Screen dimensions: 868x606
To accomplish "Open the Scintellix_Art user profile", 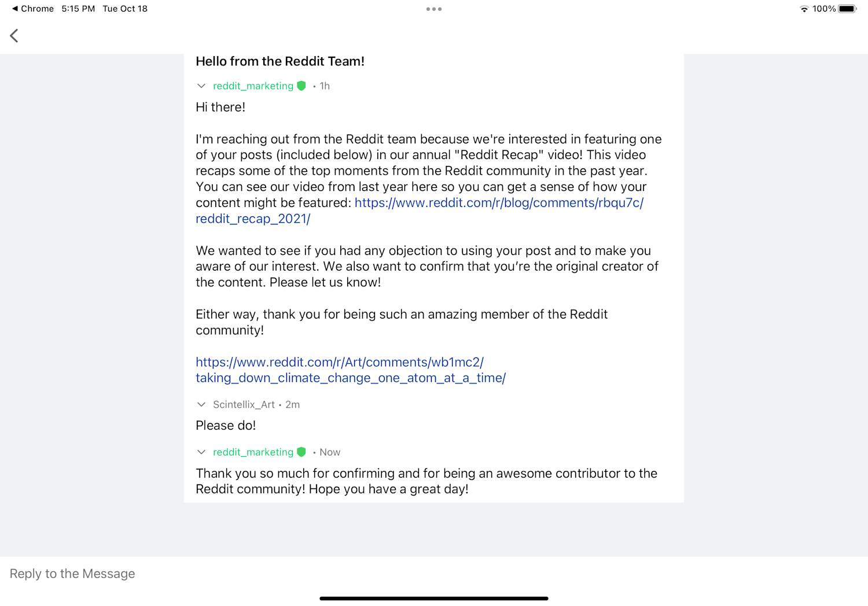I will point(244,404).
